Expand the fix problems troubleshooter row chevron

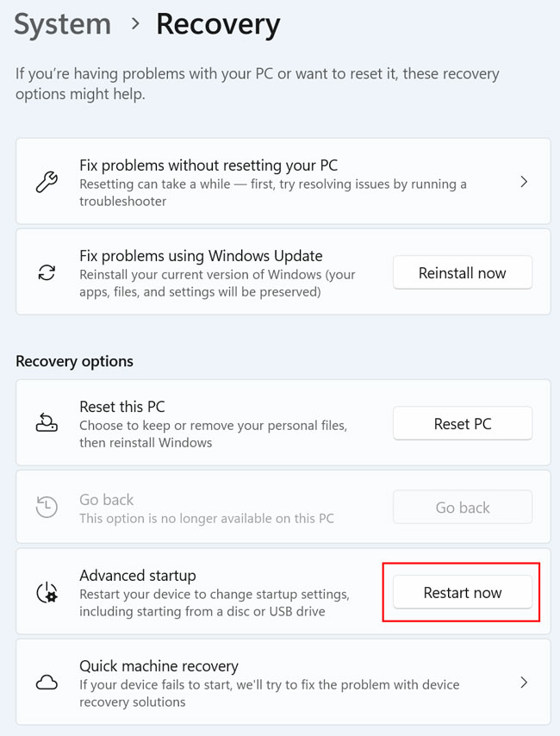(x=524, y=182)
